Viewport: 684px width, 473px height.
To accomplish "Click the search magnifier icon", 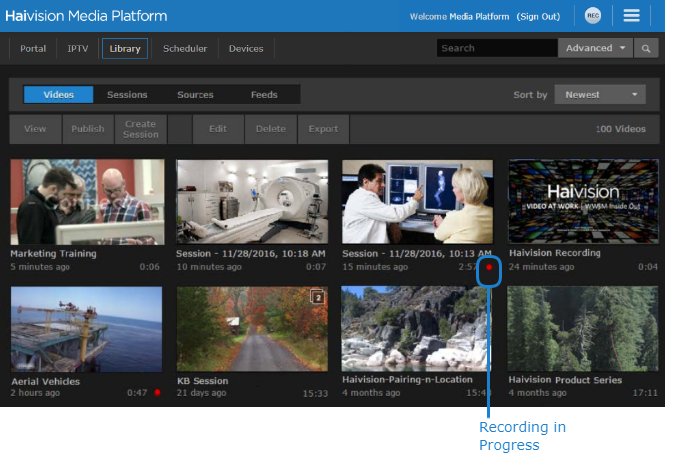I will coord(647,48).
